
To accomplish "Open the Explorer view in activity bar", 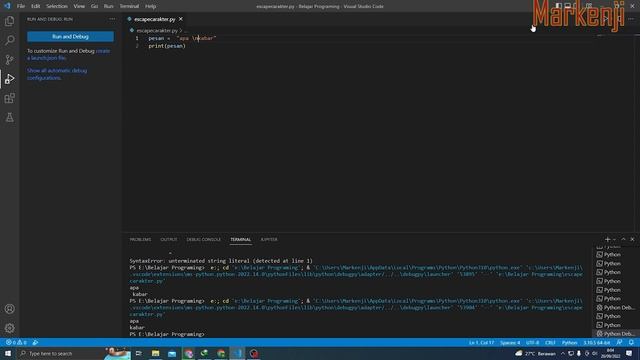I will pyautogui.click(x=9, y=21).
